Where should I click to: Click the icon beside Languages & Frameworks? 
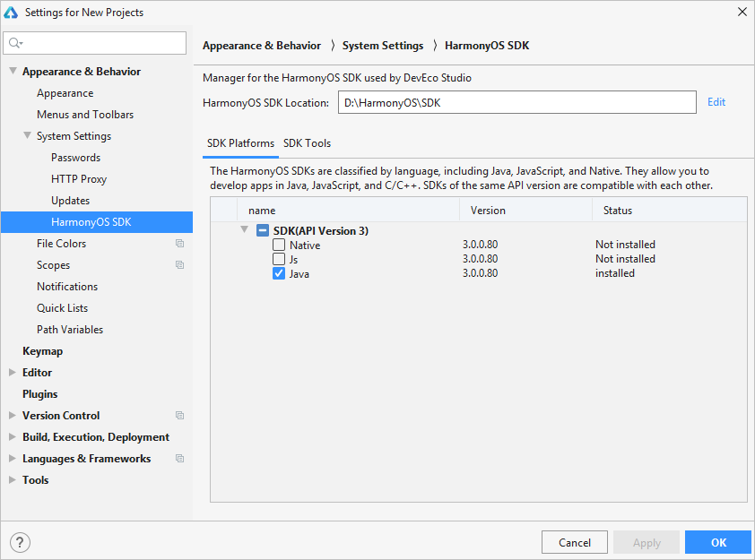point(179,459)
